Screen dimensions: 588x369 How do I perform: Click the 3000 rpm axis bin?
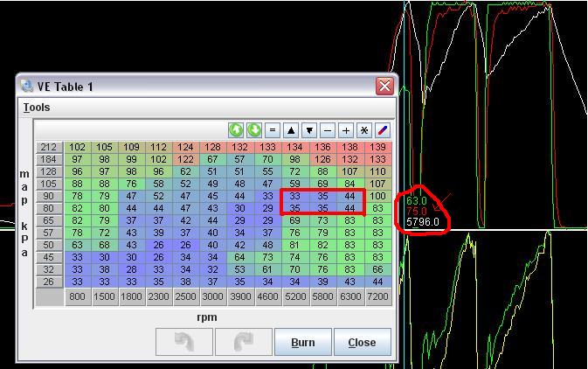pos(213,297)
